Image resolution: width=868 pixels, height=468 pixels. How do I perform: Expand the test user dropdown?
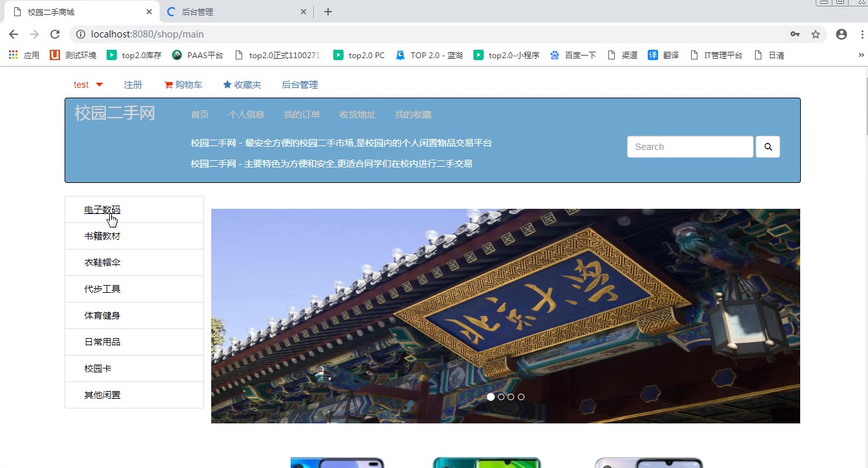coord(88,85)
